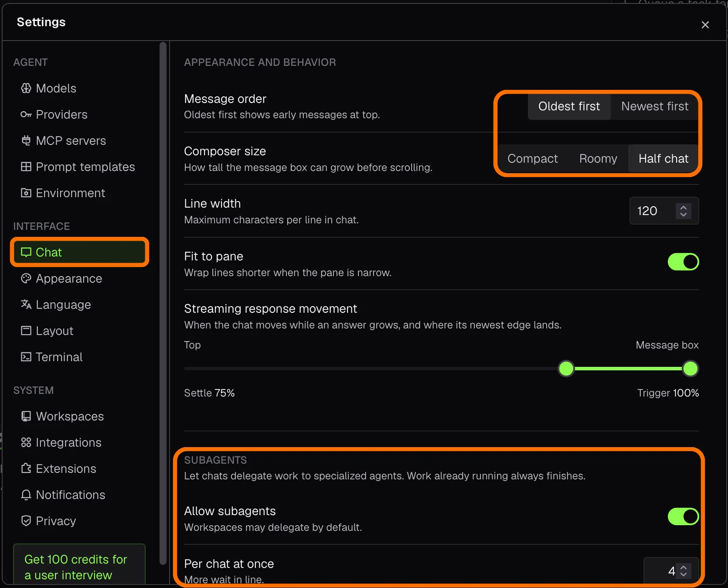Click the Settle 75% slider handle

click(x=566, y=369)
